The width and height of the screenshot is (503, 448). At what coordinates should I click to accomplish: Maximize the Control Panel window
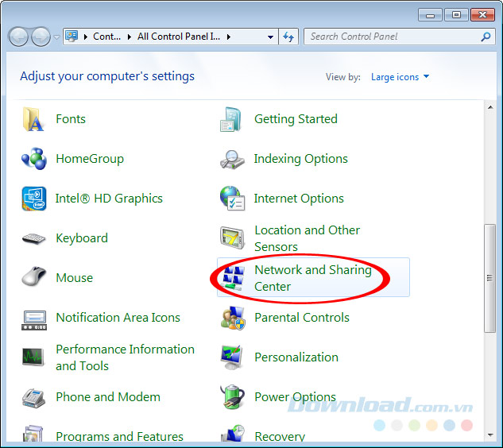[x=456, y=15]
